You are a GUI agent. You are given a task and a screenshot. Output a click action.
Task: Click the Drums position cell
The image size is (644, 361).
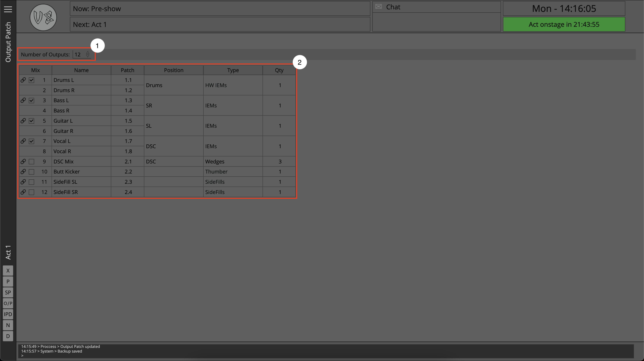174,85
